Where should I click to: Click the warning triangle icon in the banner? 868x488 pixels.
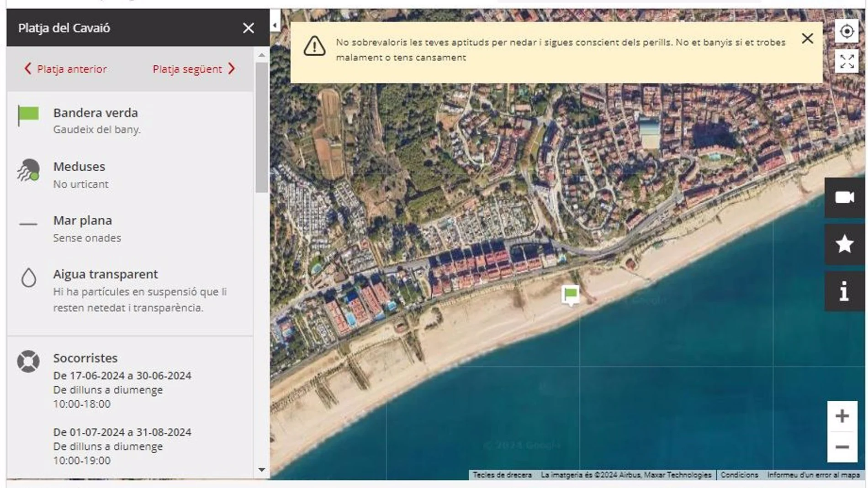coord(314,46)
